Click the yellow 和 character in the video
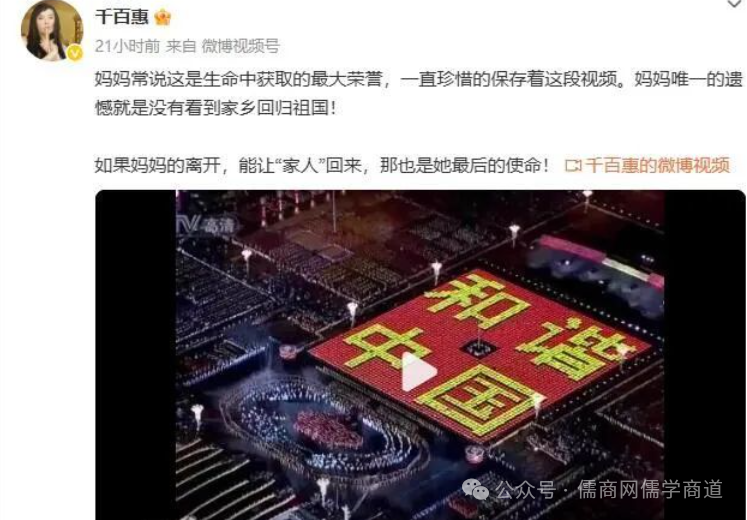Viewport: 747px width, 520px height. point(477,300)
